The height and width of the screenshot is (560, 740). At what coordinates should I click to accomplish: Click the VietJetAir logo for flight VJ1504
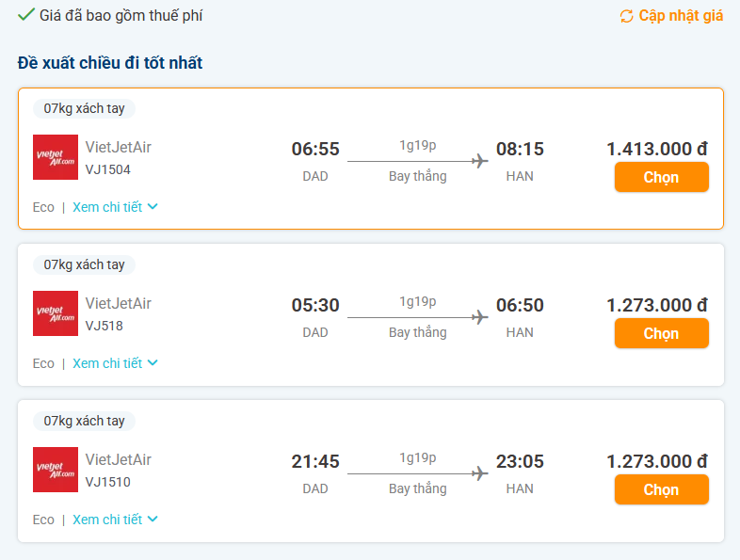56,157
